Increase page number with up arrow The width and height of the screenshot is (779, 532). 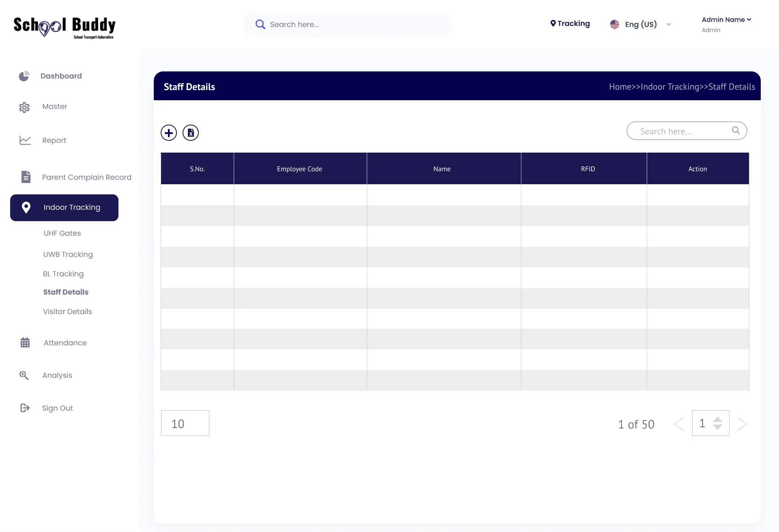click(x=718, y=419)
